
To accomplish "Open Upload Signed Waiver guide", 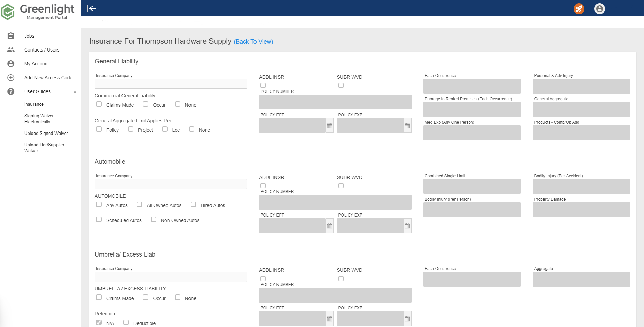I will pos(46,134).
